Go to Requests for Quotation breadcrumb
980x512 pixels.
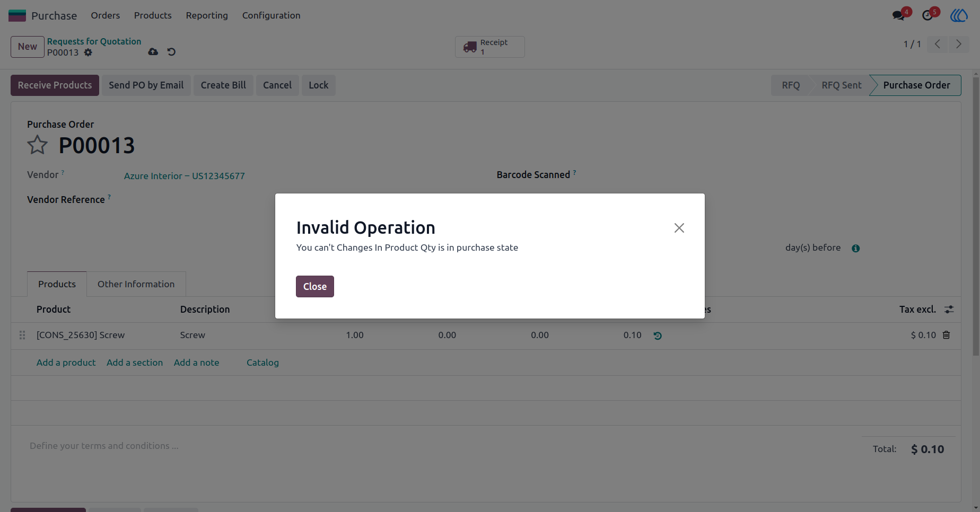pyautogui.click(x=94, y=41)
